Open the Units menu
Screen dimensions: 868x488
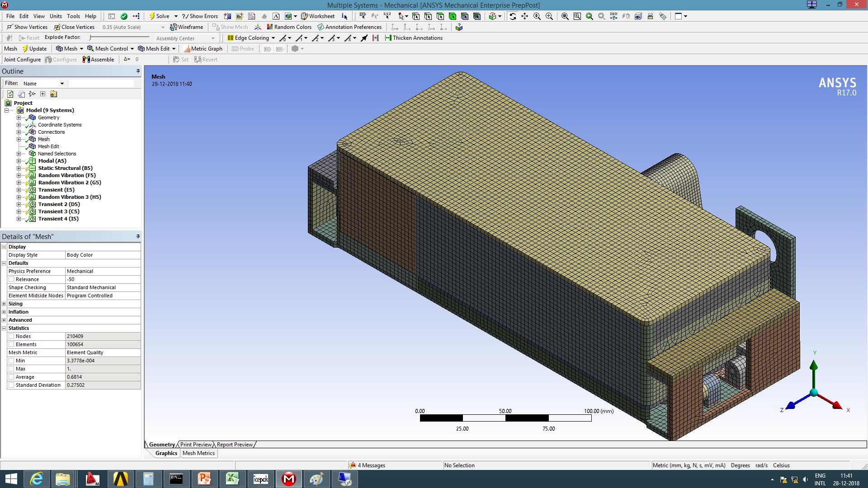(56, 16)
